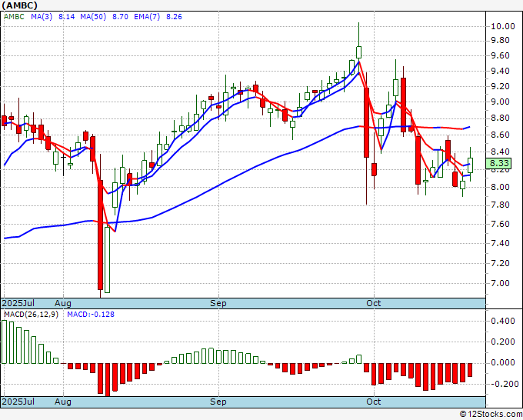This screenshot has height=420, width=523.
Task: Click the 8.00 price axis label
Action: pos(501,187)
